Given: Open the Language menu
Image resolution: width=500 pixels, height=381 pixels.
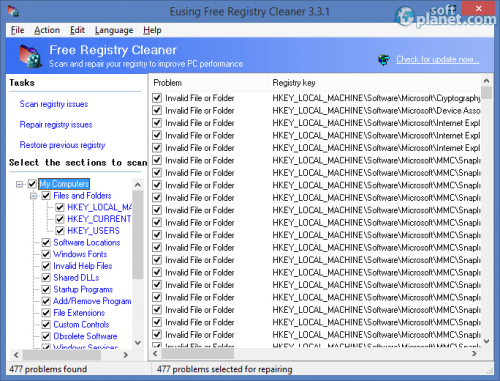Looking at the screenshot, I should tap(114, 30).
